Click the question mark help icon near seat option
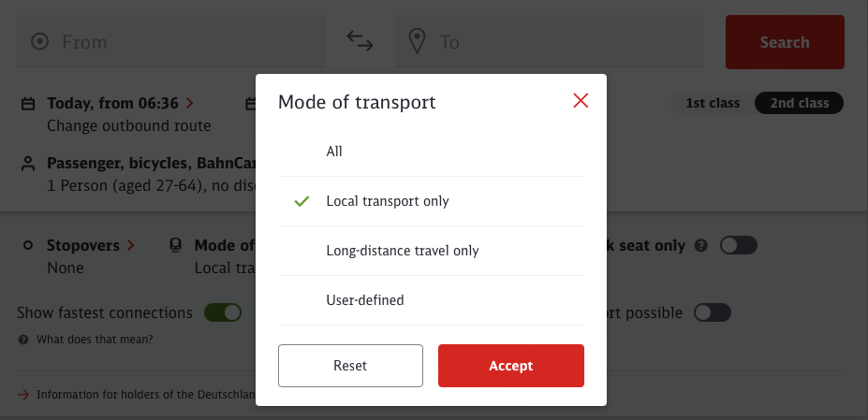The width and height of the screenshot is (868, 420). (700, 246)
